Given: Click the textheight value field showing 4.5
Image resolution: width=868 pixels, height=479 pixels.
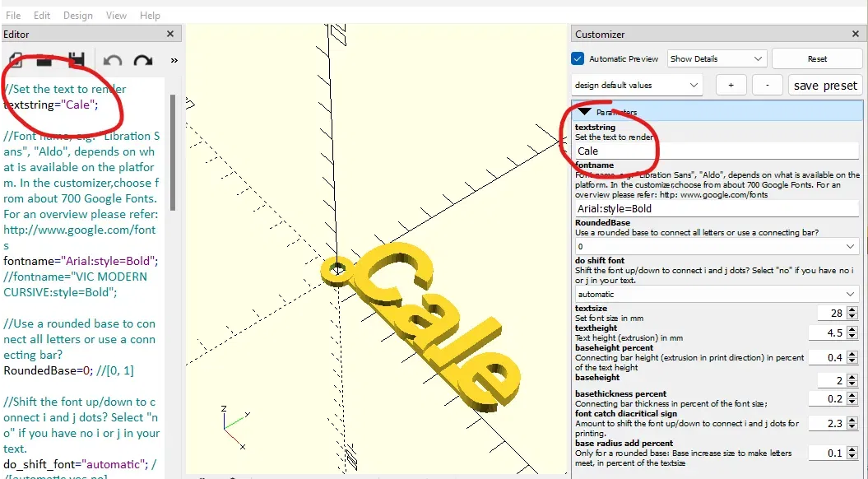Looking at the screenshot, I should click(828, 333).
